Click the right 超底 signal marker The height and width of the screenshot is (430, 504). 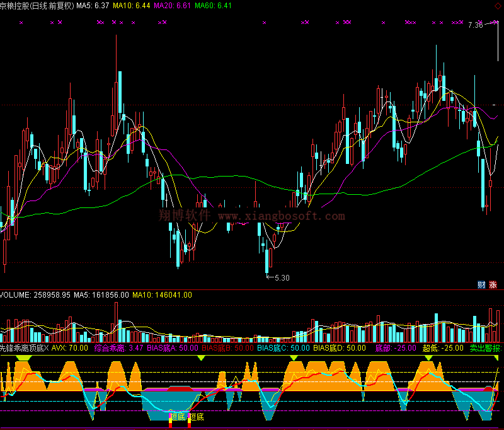coord(196,417)
